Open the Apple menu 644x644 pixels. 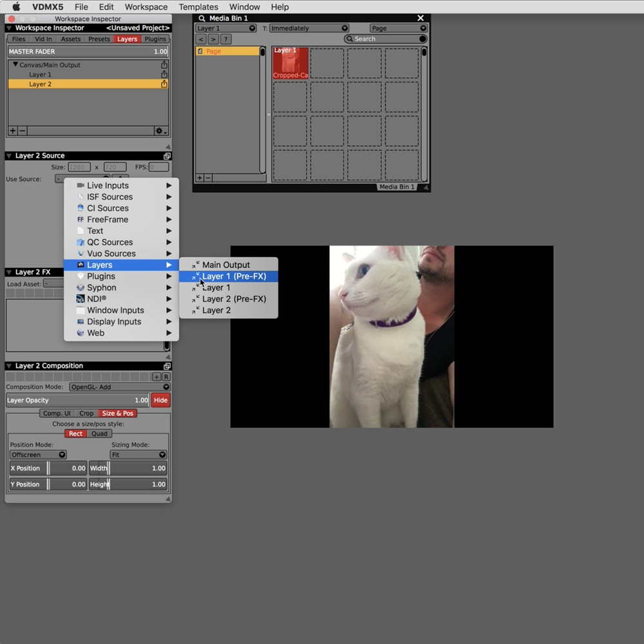[x=16, y=6]
